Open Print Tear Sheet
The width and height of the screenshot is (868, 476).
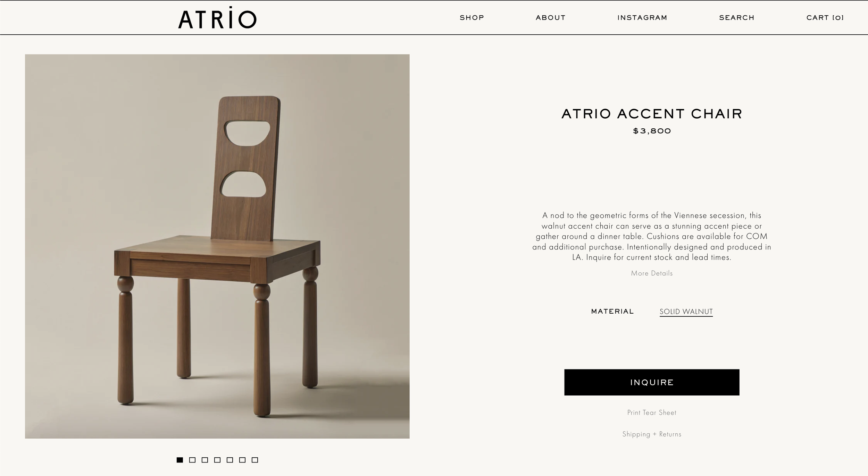coord(652,413)
